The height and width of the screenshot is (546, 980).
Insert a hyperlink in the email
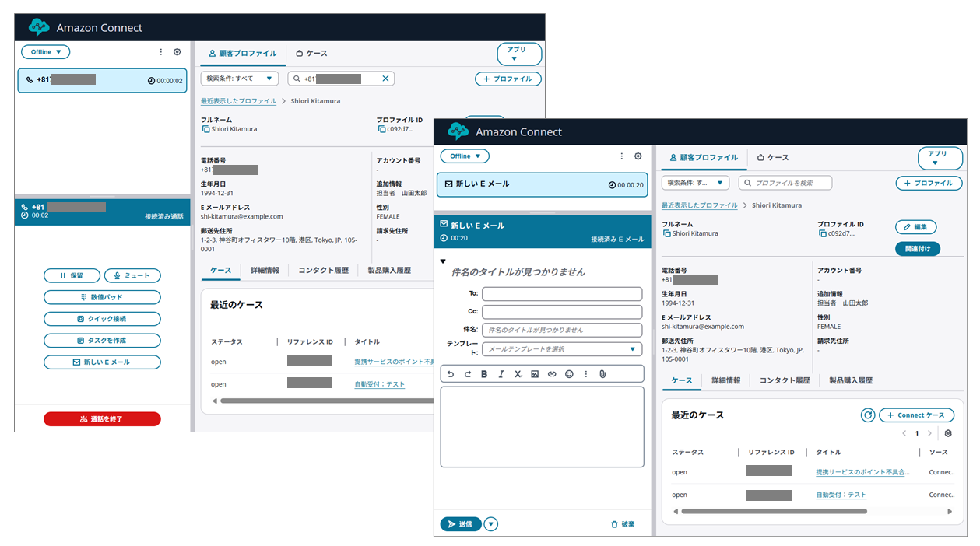[552, 374]
